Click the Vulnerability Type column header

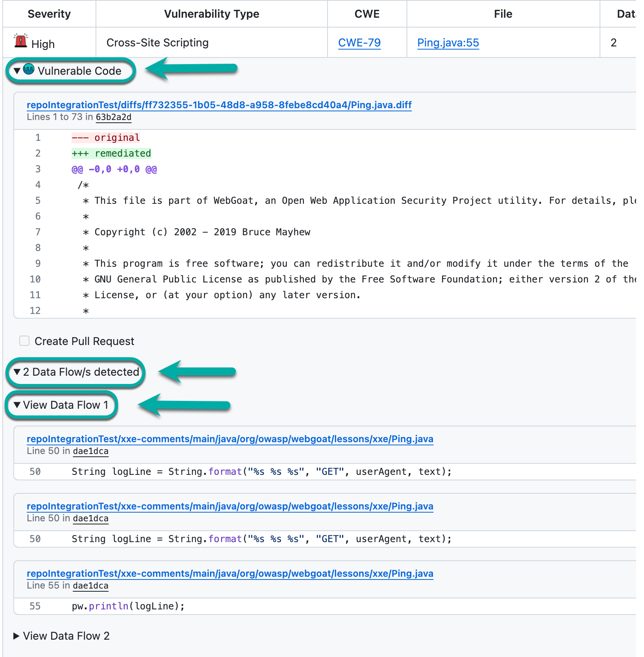click(212, 14)
